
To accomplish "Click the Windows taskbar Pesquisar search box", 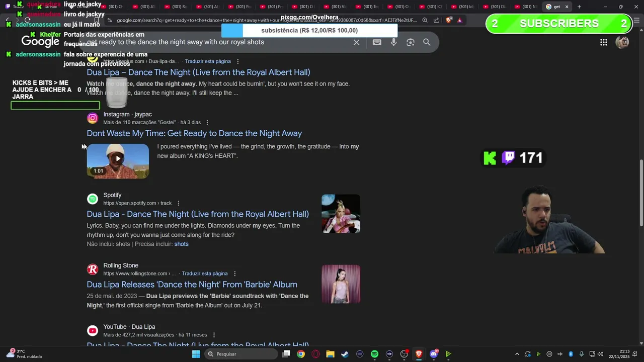I will pos(241,354).
